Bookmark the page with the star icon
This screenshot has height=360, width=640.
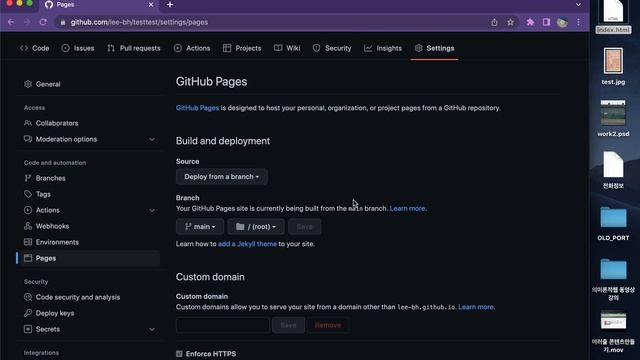click(510, 22)
